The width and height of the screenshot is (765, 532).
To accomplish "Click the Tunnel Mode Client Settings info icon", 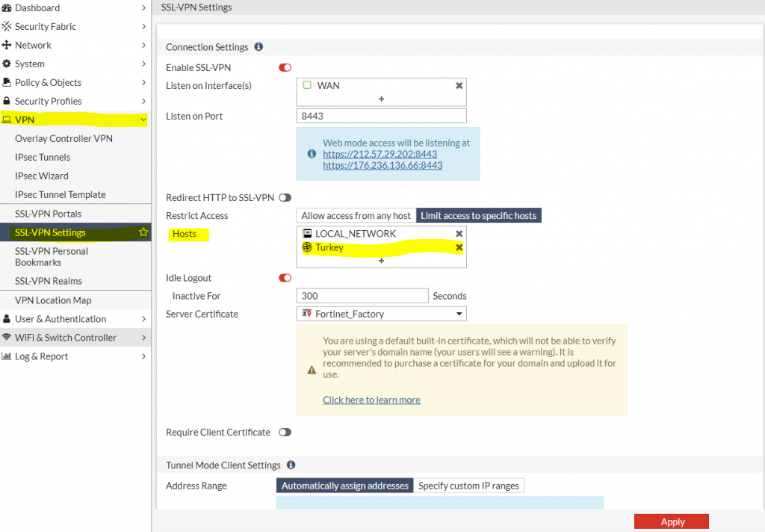I will pyautogui.click(x=291, y=465).
